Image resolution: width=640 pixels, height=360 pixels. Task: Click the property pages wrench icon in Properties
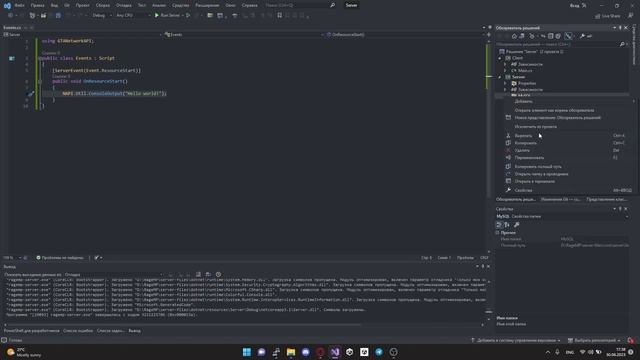(x=517, y=225)
